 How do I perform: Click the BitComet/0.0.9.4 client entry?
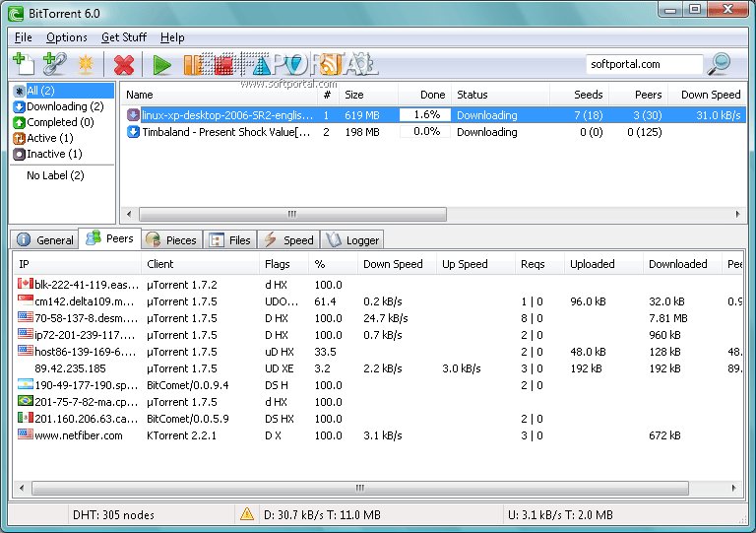(x=188, y=385)
